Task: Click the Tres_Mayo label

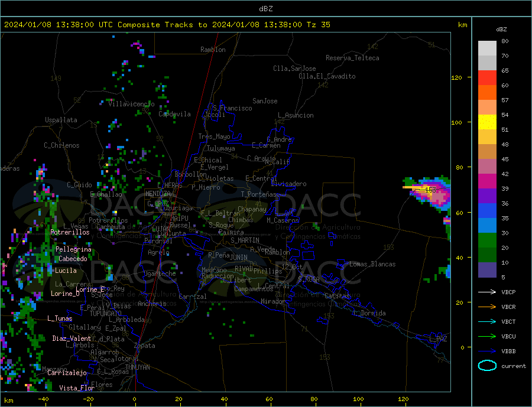Action: 215,136
